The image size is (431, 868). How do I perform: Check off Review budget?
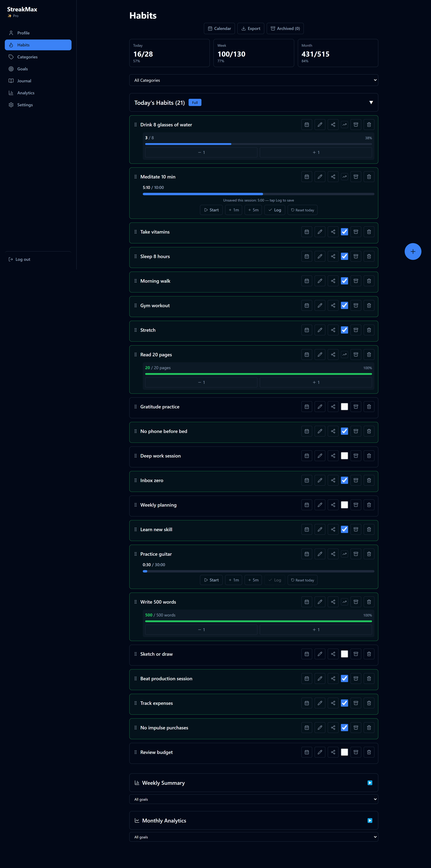click(x=344, y=752)
